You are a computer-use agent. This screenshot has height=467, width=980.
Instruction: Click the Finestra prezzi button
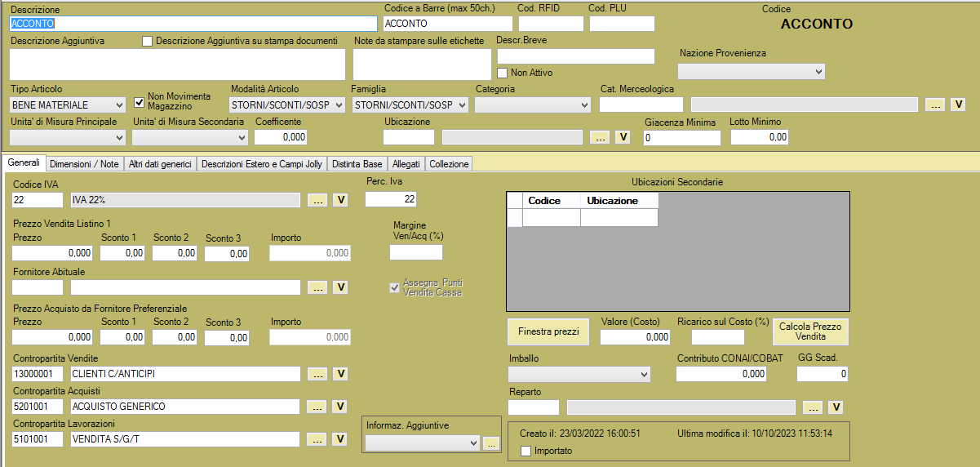(548, 331)
